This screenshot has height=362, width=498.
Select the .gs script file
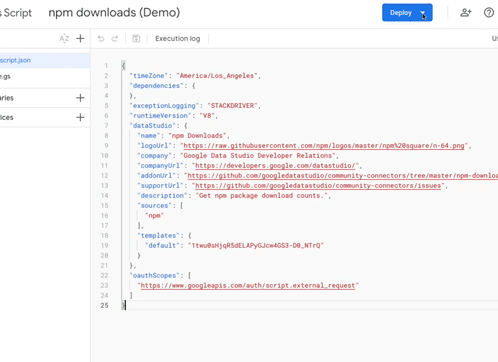coord(45,76)
